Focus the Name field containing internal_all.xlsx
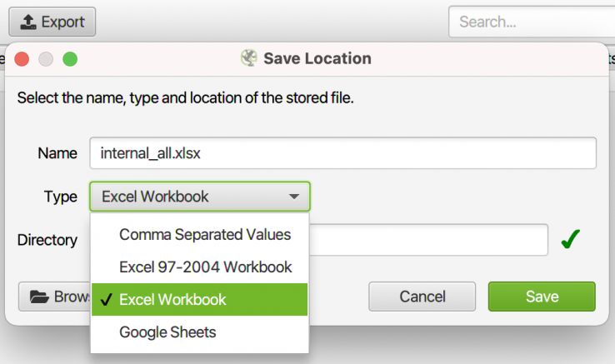 (342, 153)
